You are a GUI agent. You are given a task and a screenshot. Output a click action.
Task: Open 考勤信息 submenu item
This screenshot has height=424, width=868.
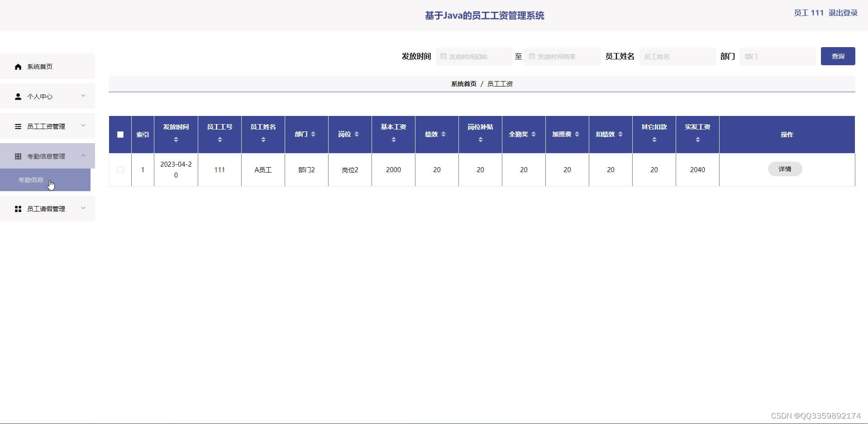(45, 180)
